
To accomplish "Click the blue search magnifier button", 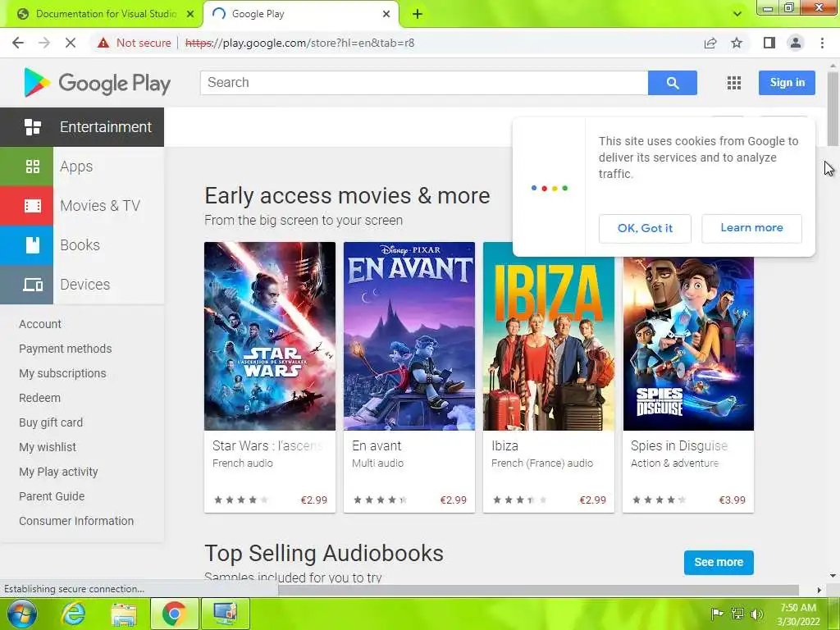I will coord(673,83).
